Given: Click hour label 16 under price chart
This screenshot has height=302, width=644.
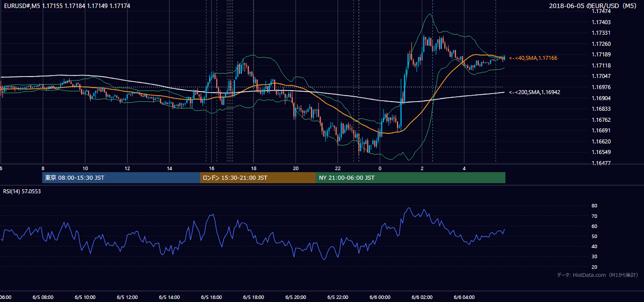Looking at the screenshot, I should (212, 168).
